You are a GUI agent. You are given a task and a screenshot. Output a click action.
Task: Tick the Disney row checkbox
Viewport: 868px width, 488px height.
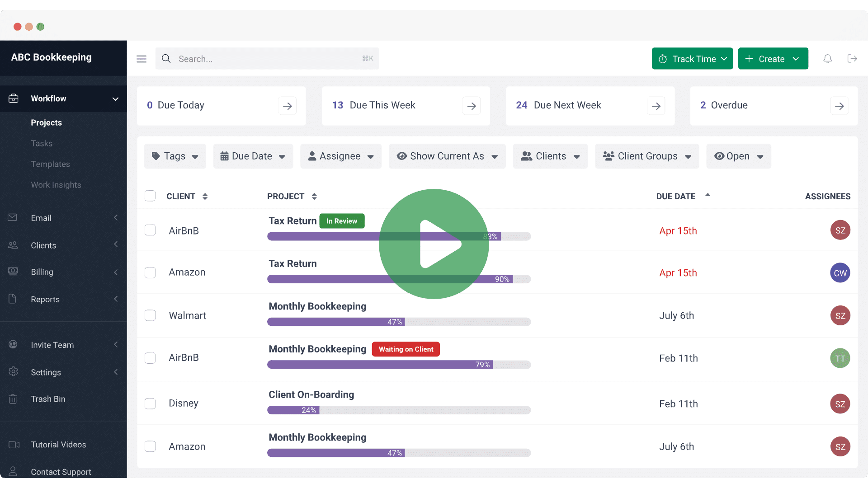click(x=150, y=404)
